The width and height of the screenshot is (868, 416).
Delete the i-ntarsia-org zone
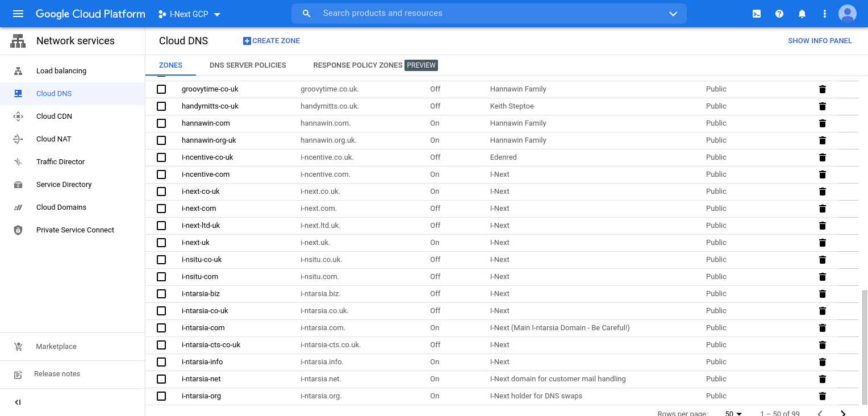pos(822,396)
